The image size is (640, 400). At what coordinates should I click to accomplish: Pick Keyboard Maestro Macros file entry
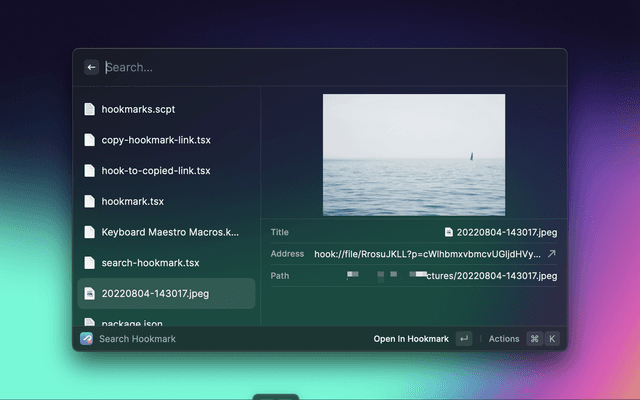pyautogui.click(x=170, y=232)
